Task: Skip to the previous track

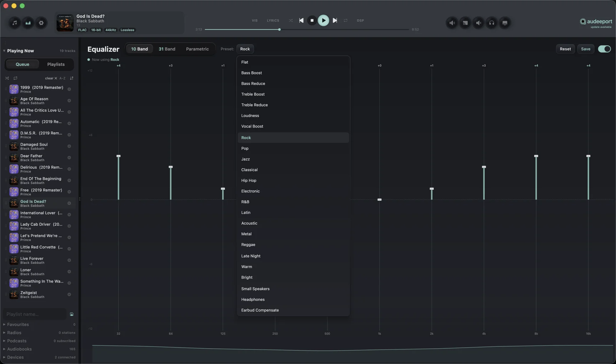Action: 301,21
